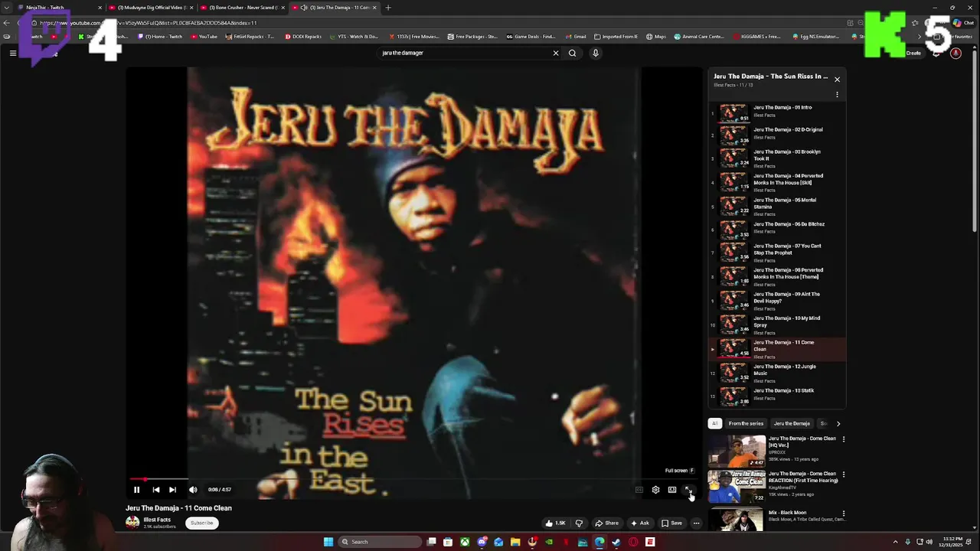This screenshot has height=551, width=980.
Task: Subscribe to Illest Facts channel
Action: [202, 523]
